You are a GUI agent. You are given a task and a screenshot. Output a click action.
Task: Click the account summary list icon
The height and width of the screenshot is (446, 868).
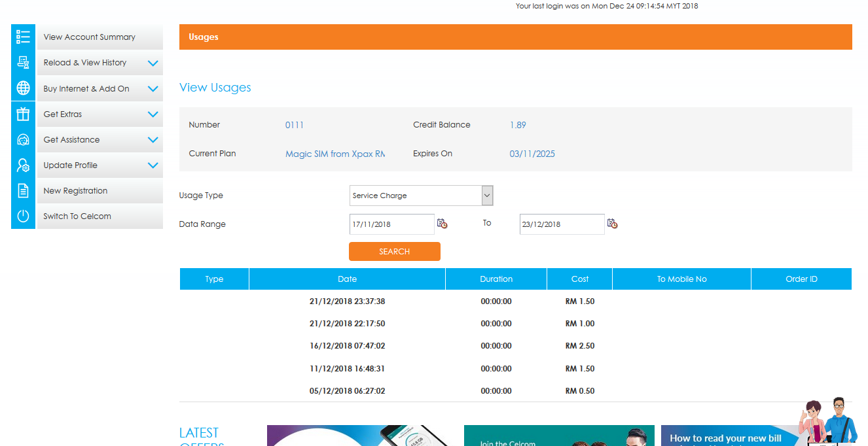pyautogui.click(x=23, y=37)
